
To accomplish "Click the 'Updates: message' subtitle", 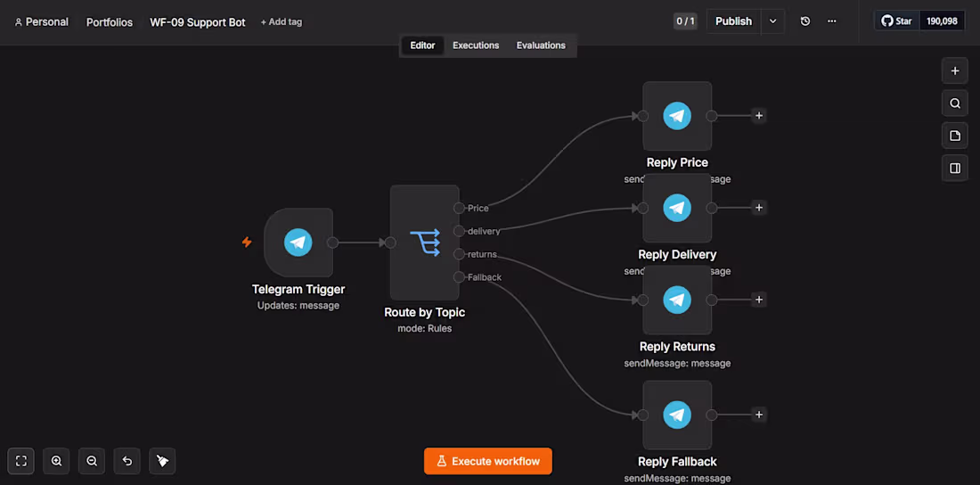I will [x=298, y=306].
